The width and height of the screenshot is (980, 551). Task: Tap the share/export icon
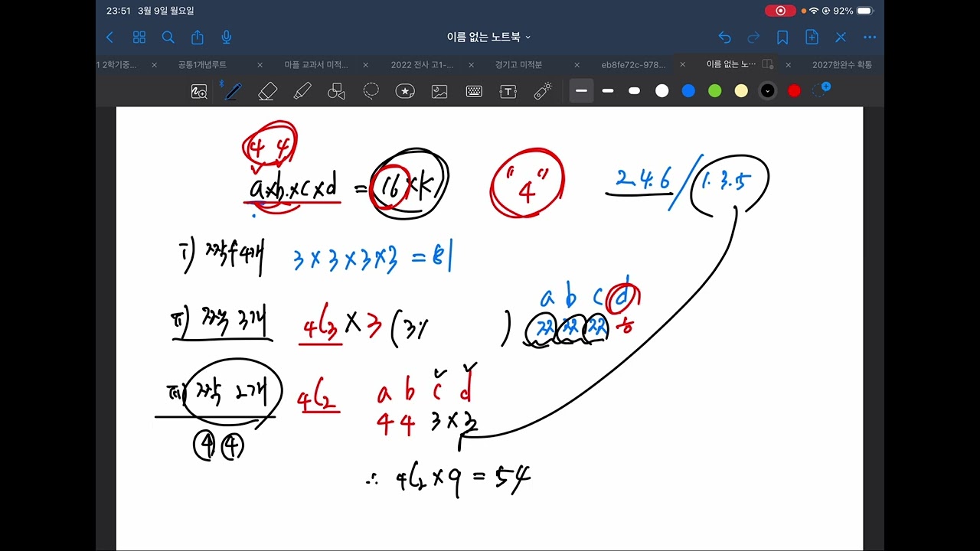tap(198, 37)
